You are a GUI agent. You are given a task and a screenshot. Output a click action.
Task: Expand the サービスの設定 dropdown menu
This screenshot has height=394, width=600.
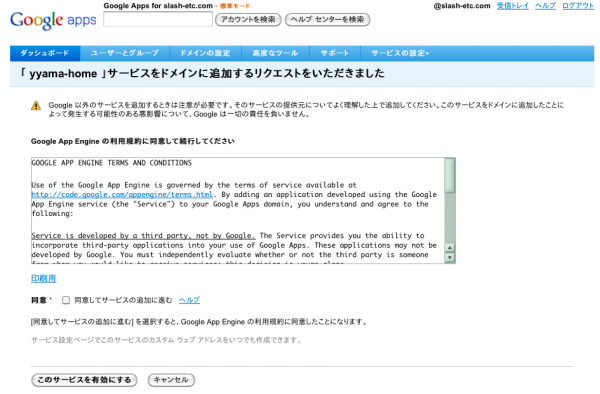[x=400, y=53]
